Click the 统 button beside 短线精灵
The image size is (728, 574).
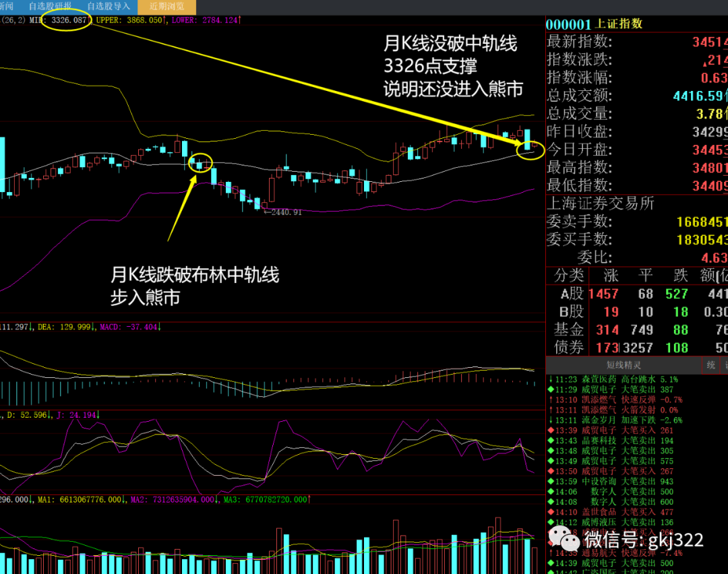pyautogui.click(x=711, y=365)
